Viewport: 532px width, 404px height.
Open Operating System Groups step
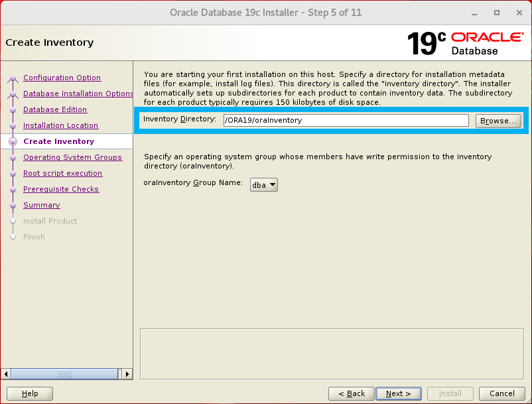tap(72, 157)
